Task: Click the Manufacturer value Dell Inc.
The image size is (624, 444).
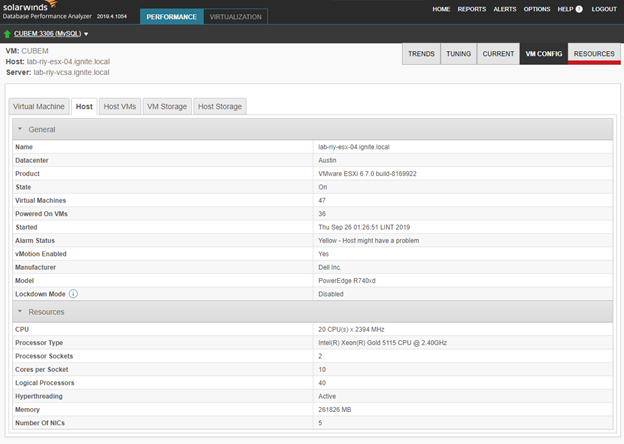Action: pos(330,267)
